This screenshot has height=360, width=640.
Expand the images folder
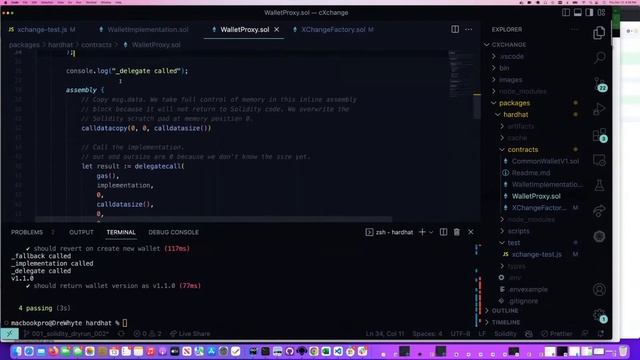click(x=510, y=80)
